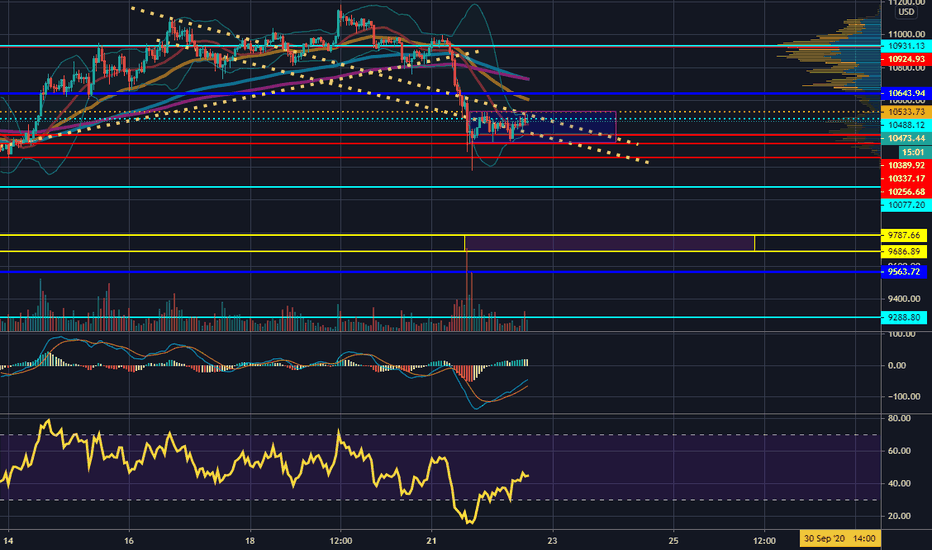
Task: Click the cyan 10077.20 price label
Action: [905, 205]
